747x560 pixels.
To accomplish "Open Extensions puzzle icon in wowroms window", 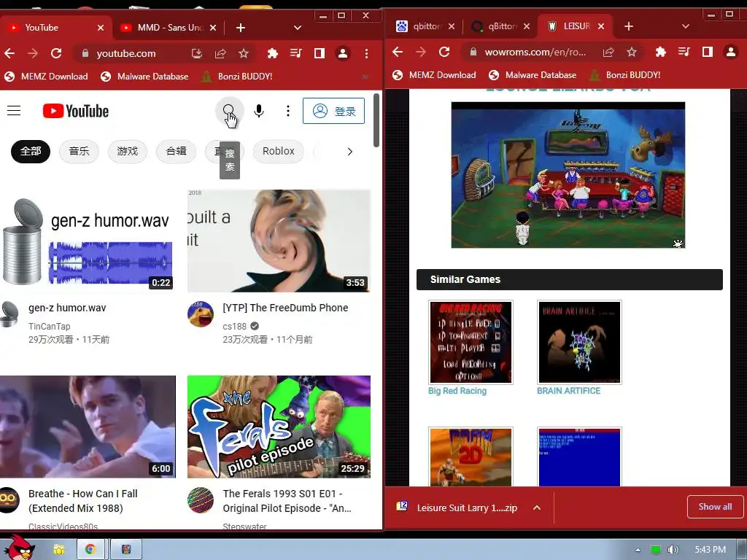I will click(660, 52).
